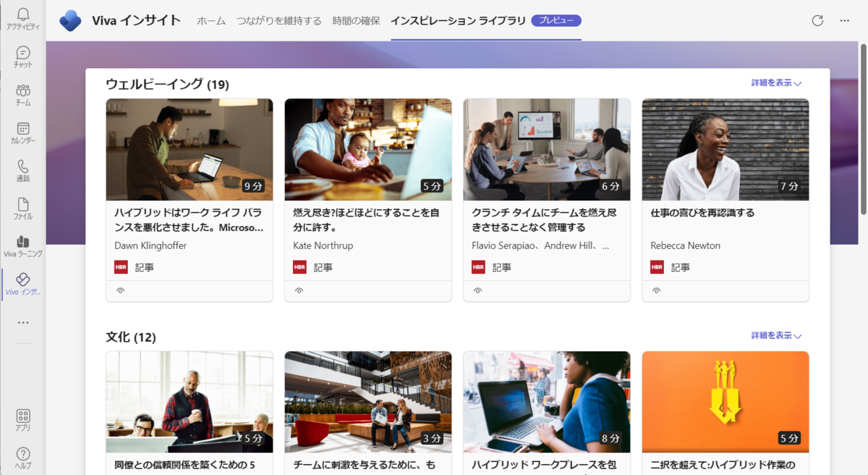868x475 pixels.
Task: Select the インスピレーション ライブラリ tab
Action: tap(458, 21)
